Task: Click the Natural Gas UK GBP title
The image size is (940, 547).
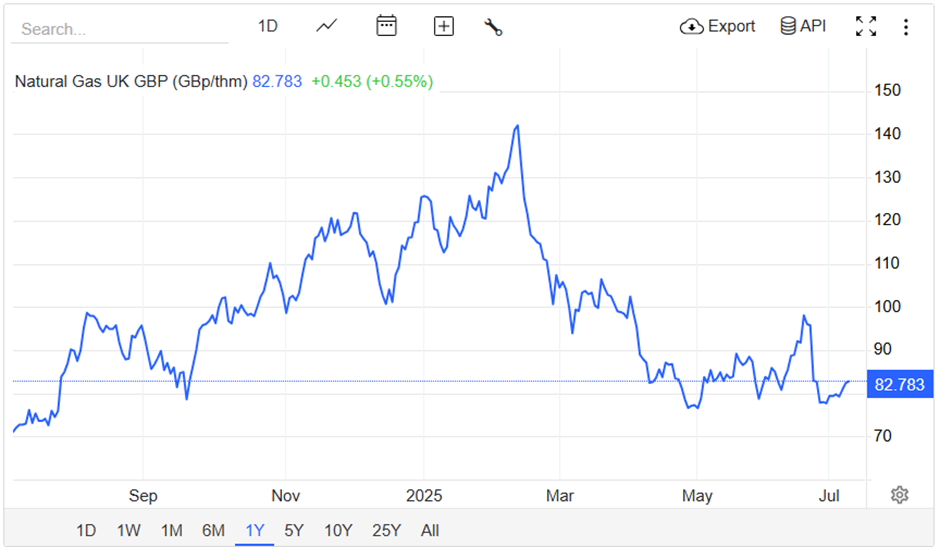Action: point(131,82)
